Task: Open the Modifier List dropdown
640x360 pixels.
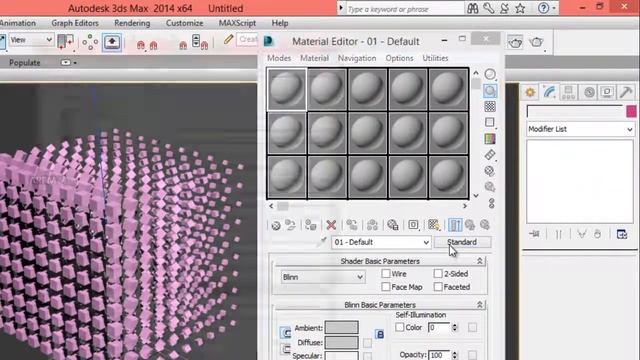Action: 580,129
